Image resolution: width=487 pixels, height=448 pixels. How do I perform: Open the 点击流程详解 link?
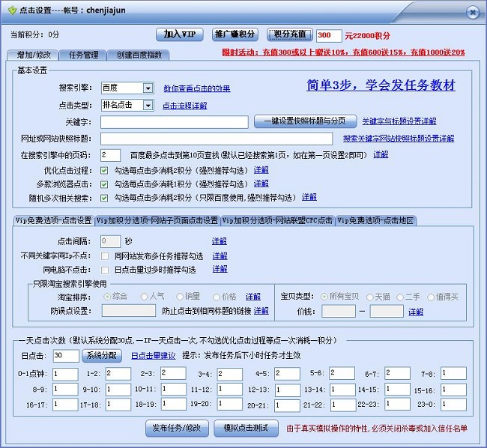click(x=185, y=106)
